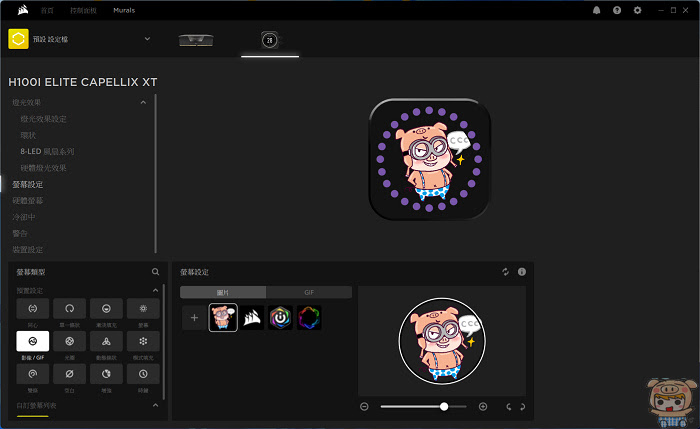The height and width of the screenshot is (429, 700).
Task: Click the refresh arrows in screen settings panel
Action: pyautogui.click(x=505, y=272)
